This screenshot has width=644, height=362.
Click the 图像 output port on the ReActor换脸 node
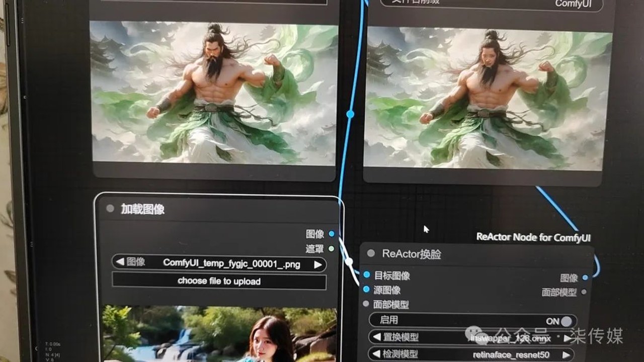click(x=585, y=277)
